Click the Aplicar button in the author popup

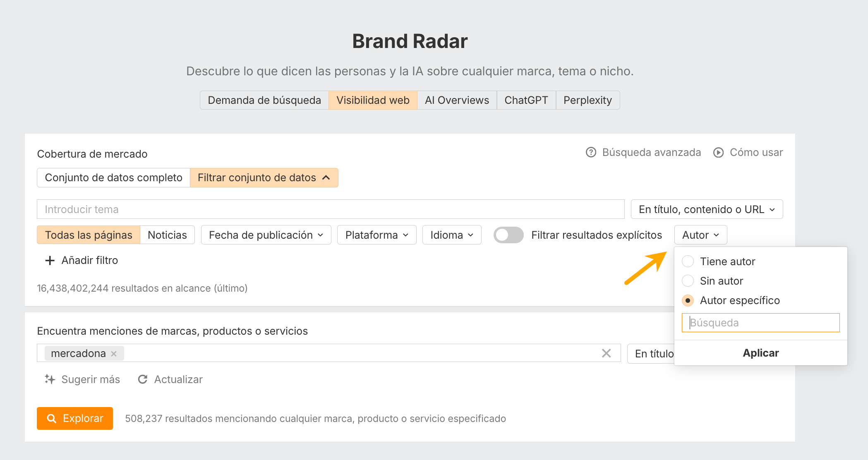tap(760, 353)
